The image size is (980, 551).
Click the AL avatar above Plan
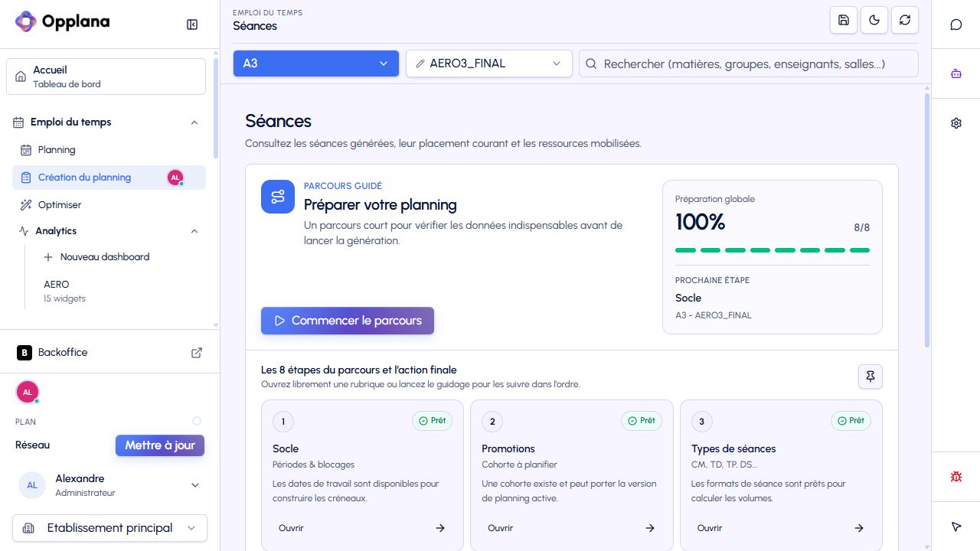(x=28, y=392)
